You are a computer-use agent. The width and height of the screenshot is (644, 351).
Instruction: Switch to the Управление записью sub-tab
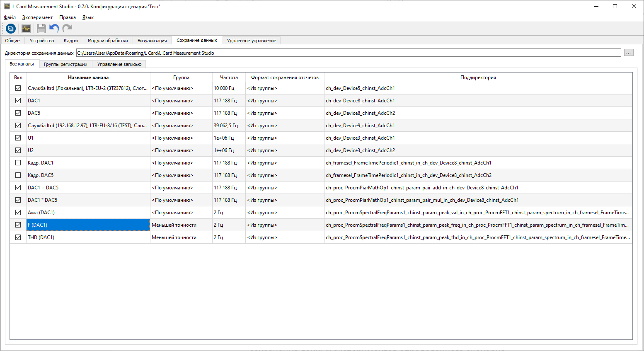[x=119, y=64]
